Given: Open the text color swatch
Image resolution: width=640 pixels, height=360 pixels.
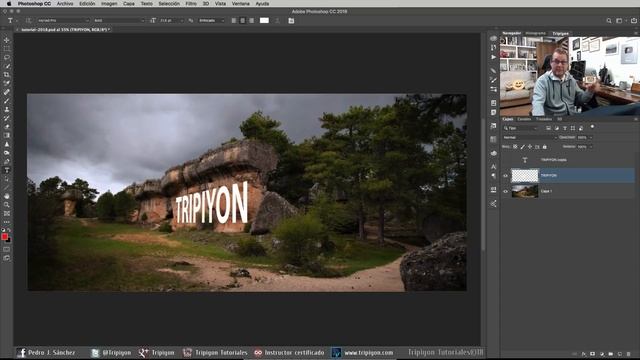Looking at the screenshot, I should (264, 20).
